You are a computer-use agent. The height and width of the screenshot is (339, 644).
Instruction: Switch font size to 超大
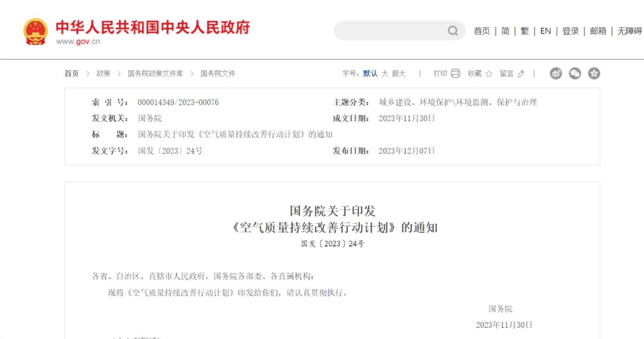click(x=399, y=73)
